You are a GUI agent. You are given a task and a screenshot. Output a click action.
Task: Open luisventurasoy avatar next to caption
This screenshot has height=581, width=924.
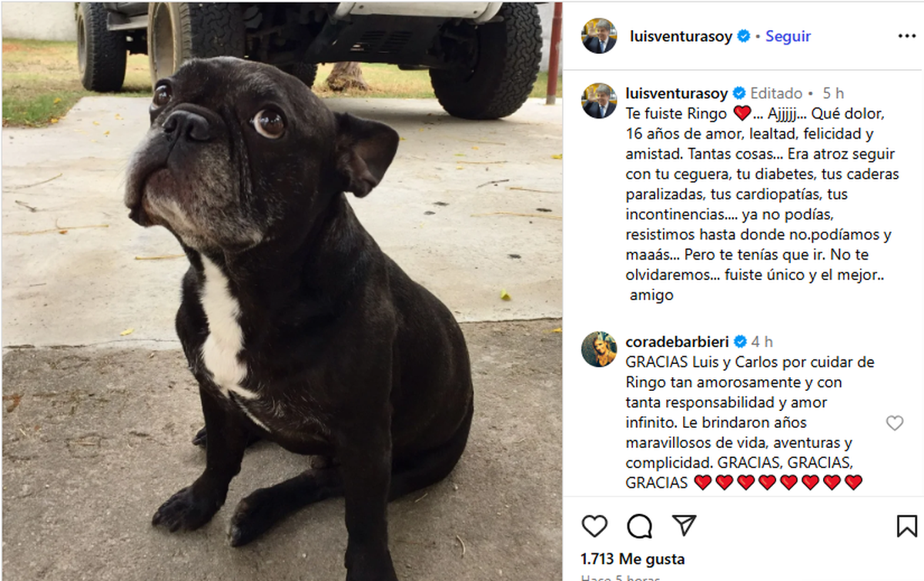pos(599,101)
